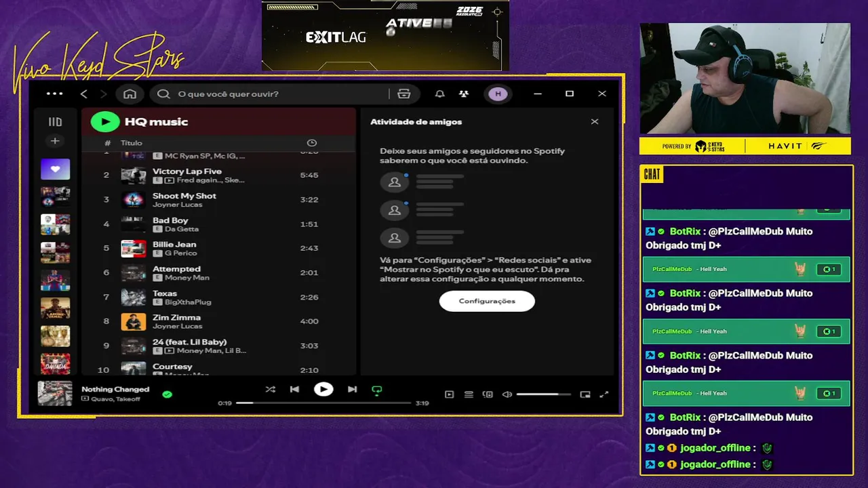
Task: Toggle the friend activity icon in the top bar
Action: coord(464,94)
